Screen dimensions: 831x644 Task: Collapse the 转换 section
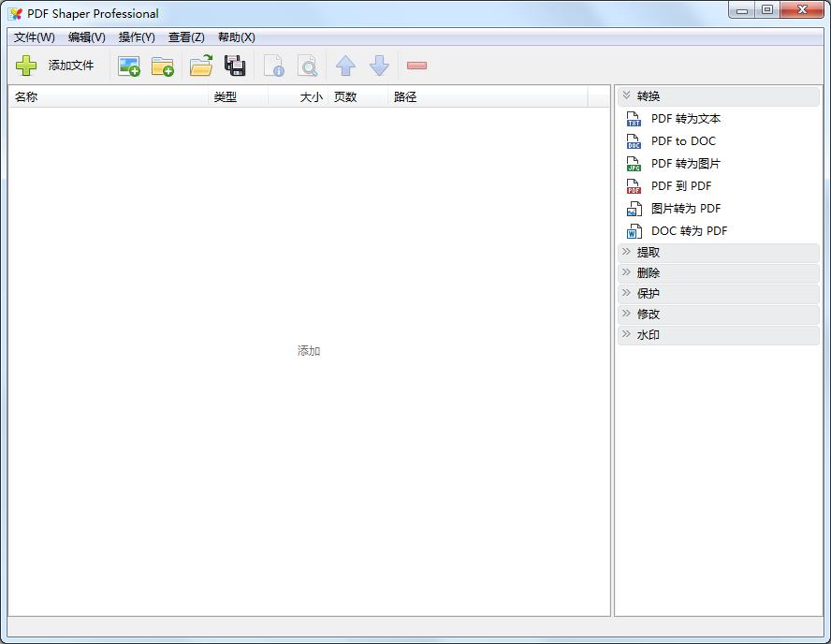tap(719, 95)
